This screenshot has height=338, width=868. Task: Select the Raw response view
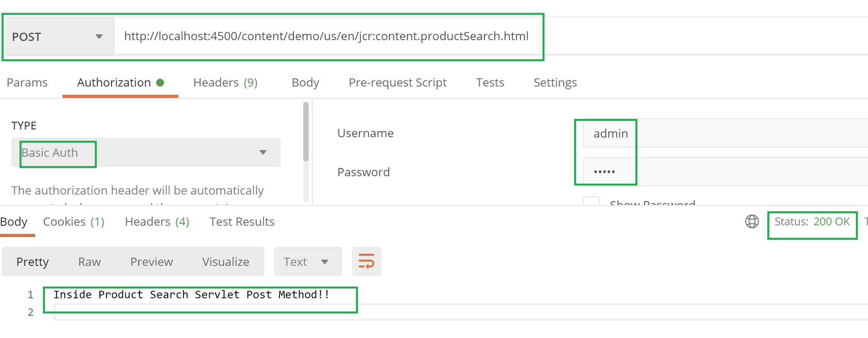pos(89,262)
